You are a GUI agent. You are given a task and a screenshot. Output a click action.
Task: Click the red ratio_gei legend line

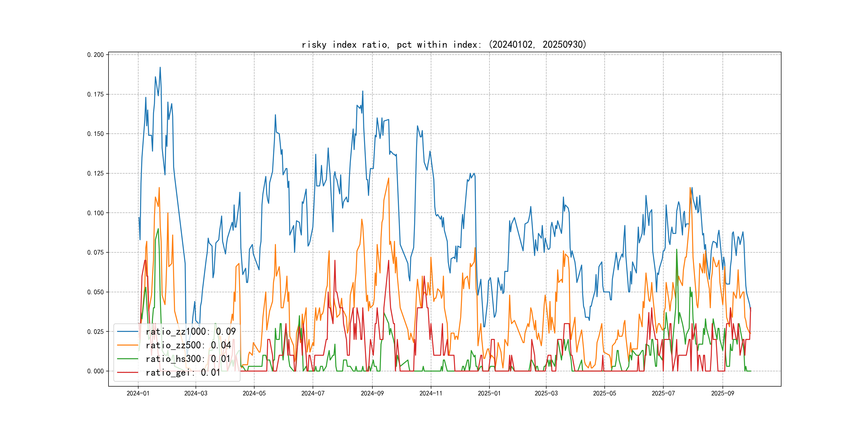[127, 373]
